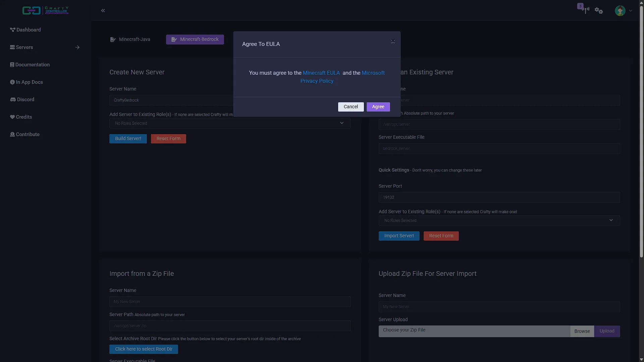Viewport: 644px width, 362px height.
Task: Click the Build Server! button
Action: [128, 139]
